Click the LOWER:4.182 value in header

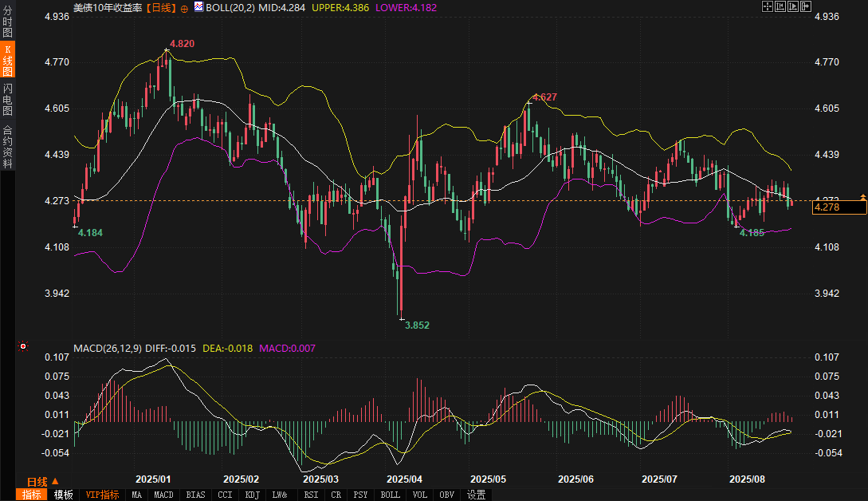coord(406,8)
